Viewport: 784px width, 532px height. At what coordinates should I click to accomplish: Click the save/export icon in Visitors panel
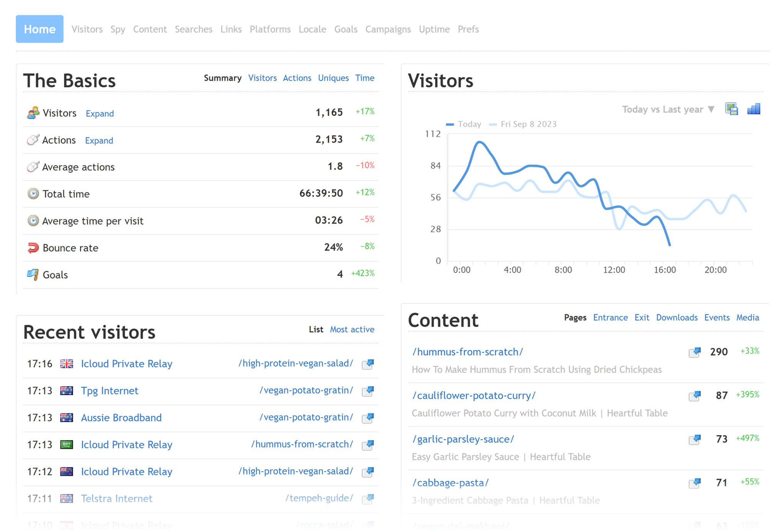coord(732,109)
